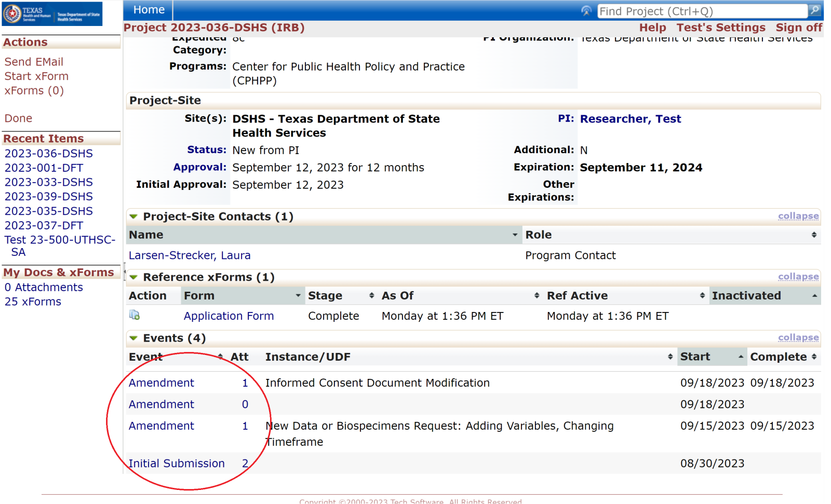Viewport: 831px width, 504px height.
Task: Switch to the Home tab
Action: coord(149,9)
